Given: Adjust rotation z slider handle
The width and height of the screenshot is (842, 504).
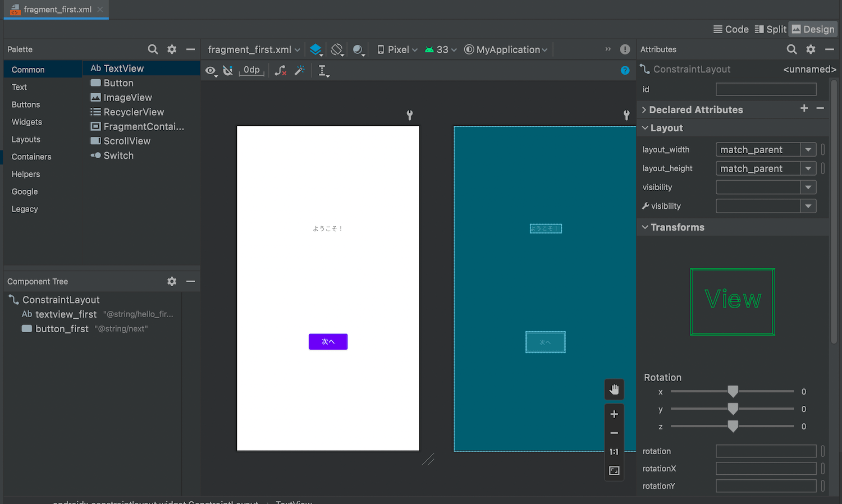Looking at the screenshot, I should pyautogui.click(x=733, y=426).
